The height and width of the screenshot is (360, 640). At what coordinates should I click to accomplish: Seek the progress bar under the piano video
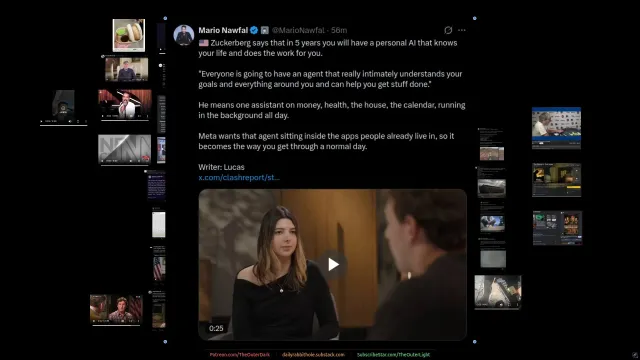pos(125,120)
